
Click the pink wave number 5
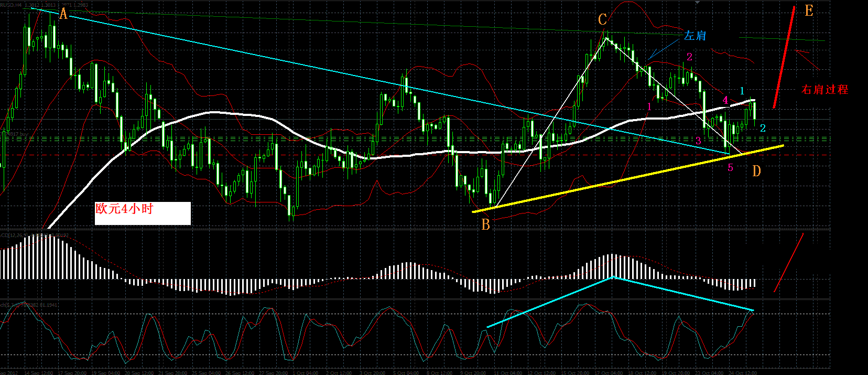click(730, 167)
